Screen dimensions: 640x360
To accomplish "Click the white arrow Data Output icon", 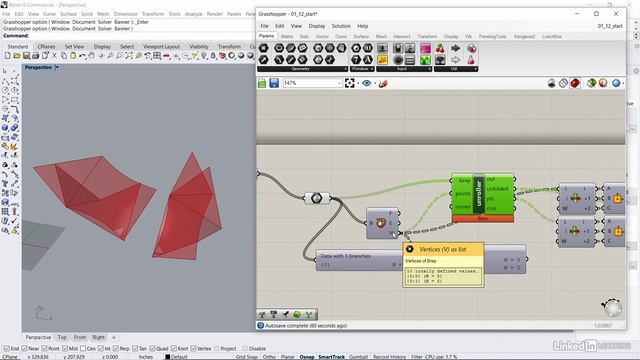I will (456, 60).
